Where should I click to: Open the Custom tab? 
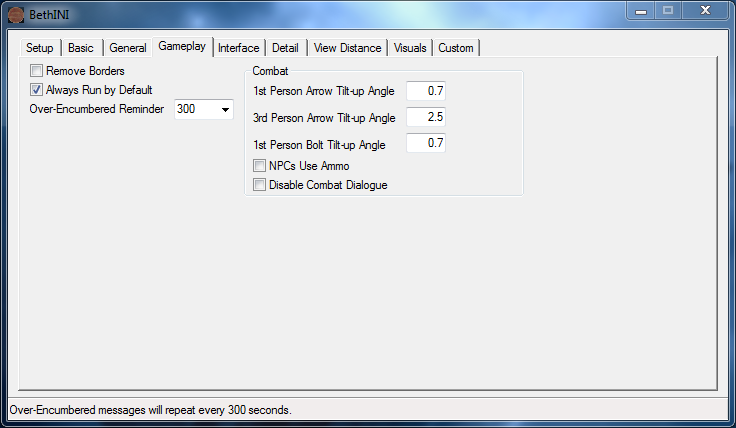tap(456, 48)
